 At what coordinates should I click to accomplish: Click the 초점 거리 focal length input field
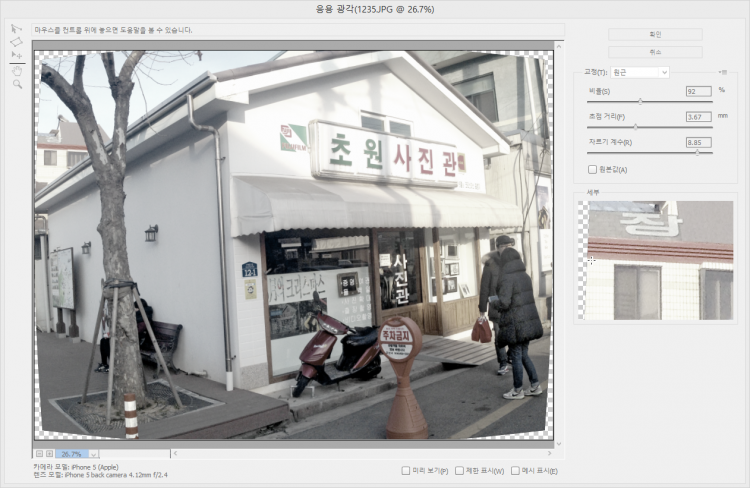click(x=697, y=116)
